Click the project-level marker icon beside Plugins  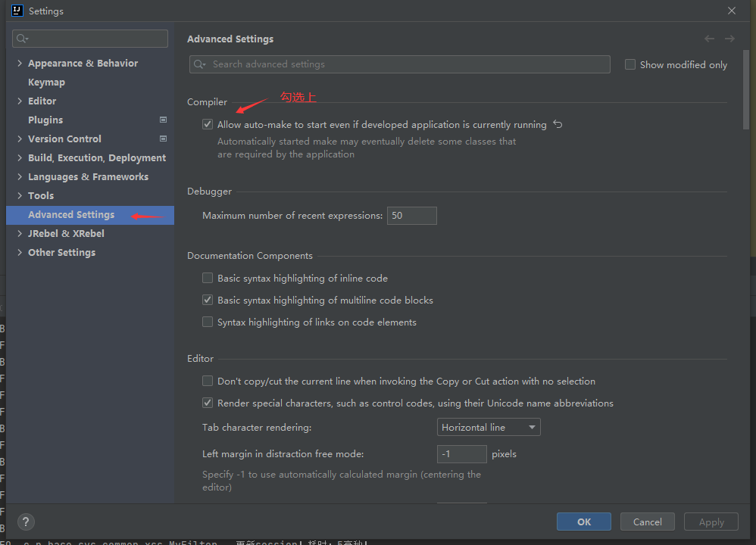pos(163,120)
